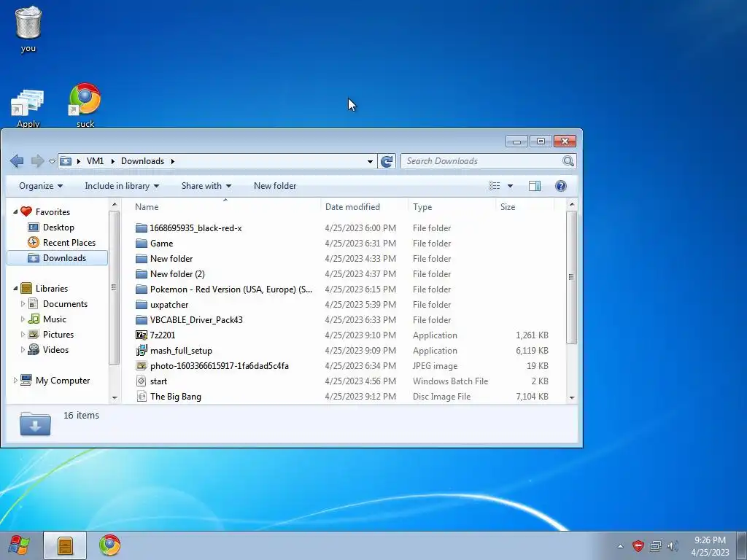This screenshot has height=560, width=747.
Task: Refresh the Downloads folder view
Action: pos(387,161)
